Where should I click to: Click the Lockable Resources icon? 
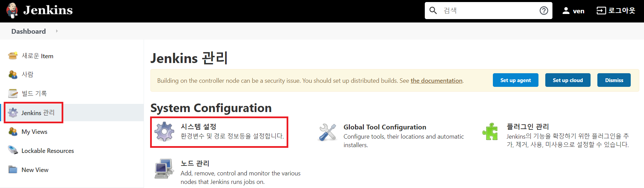(13, 150)
